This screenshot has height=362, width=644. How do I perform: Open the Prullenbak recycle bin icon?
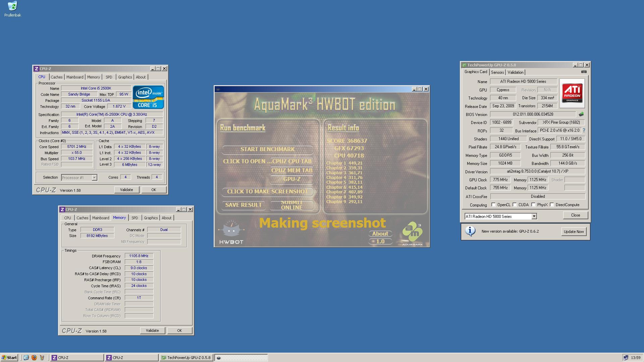pyautogui.click(x=12, y=9)
